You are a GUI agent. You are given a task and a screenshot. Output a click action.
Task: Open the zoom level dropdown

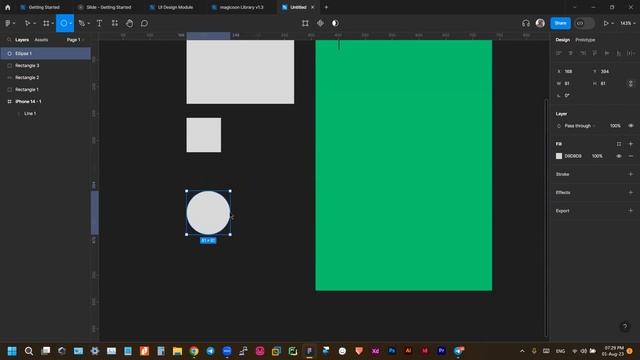[628, 23]
